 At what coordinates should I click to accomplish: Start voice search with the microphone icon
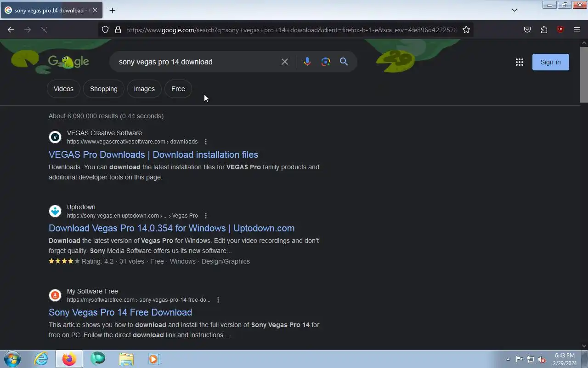307,62
